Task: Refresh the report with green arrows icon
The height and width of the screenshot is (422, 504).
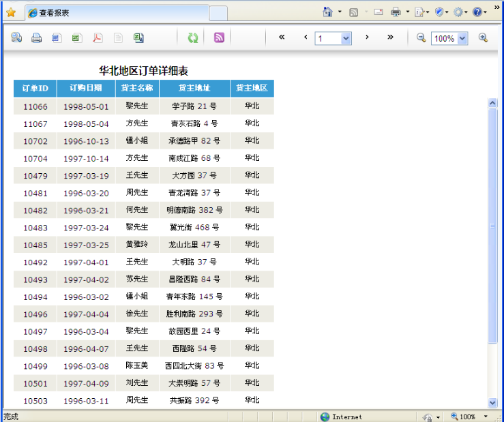Action: [193, 38]
